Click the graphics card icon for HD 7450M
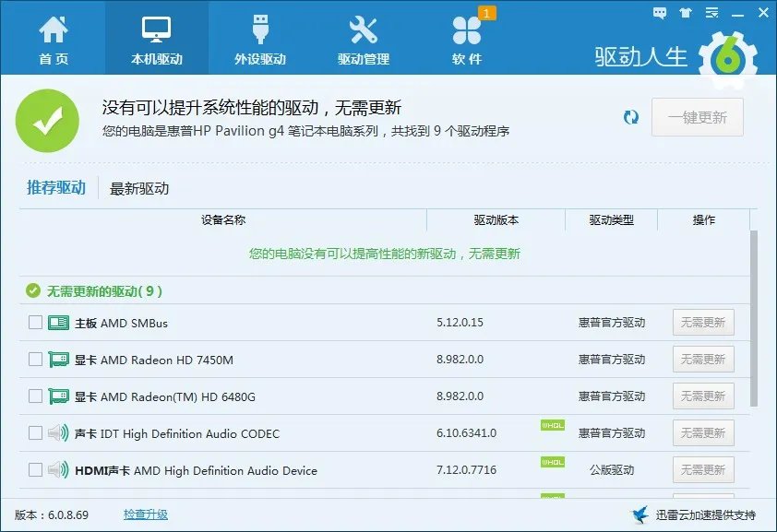 [x=58, y=360]
